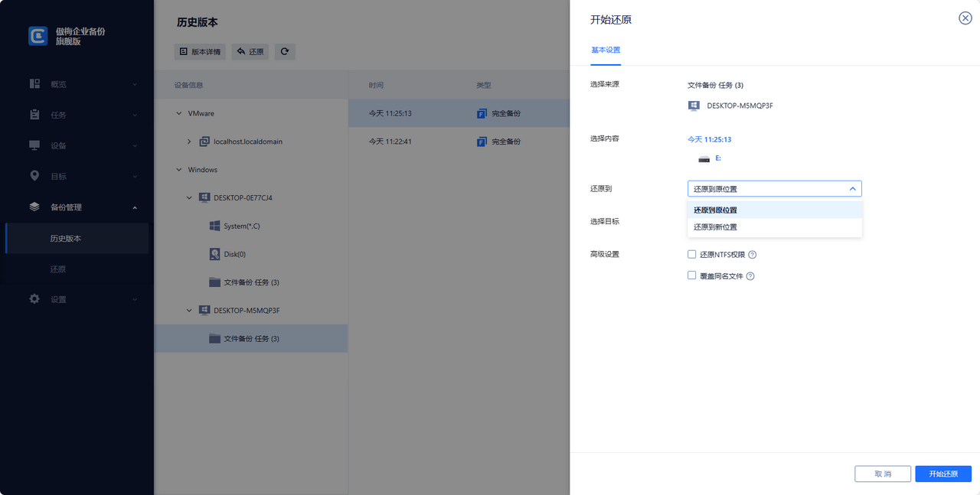Click the E: drive icon
Viewport: 980px width, 495px height.
tap(704, 159)
